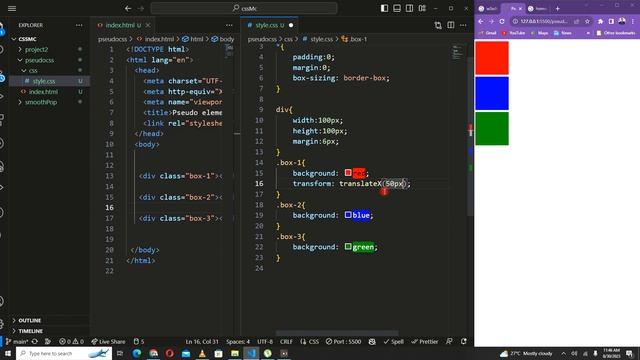
Task: Open Chrome side panel icon
Action: (x=611, y=21)
